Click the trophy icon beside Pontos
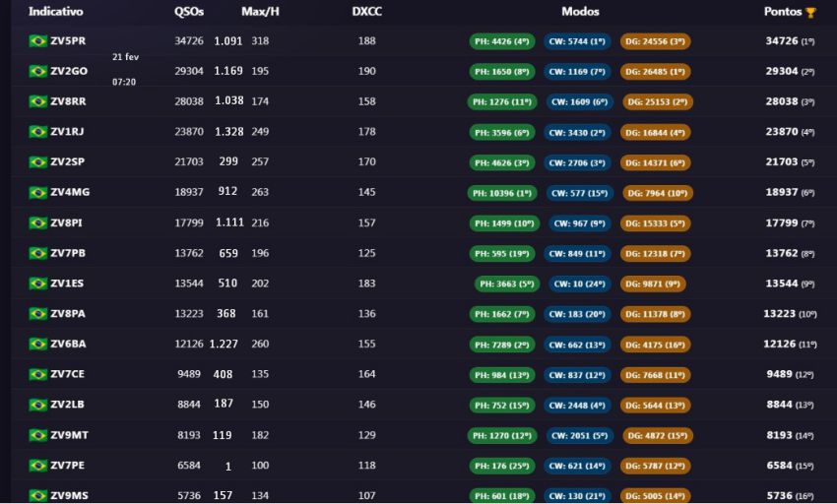Screen dimensions: 837x504 pos(810,13)
